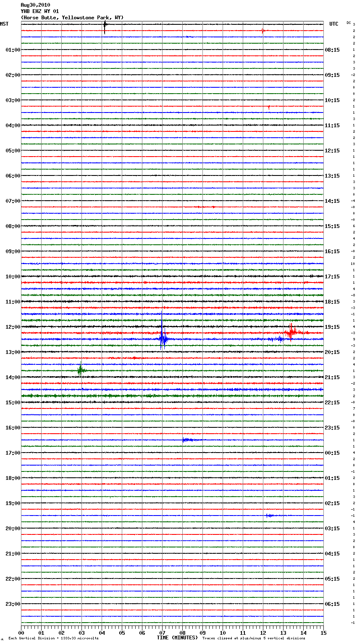Click the 06:15 UTC time label
This screenshot has height=644, width=357.
pyautogui.click(x=332, y=604)
